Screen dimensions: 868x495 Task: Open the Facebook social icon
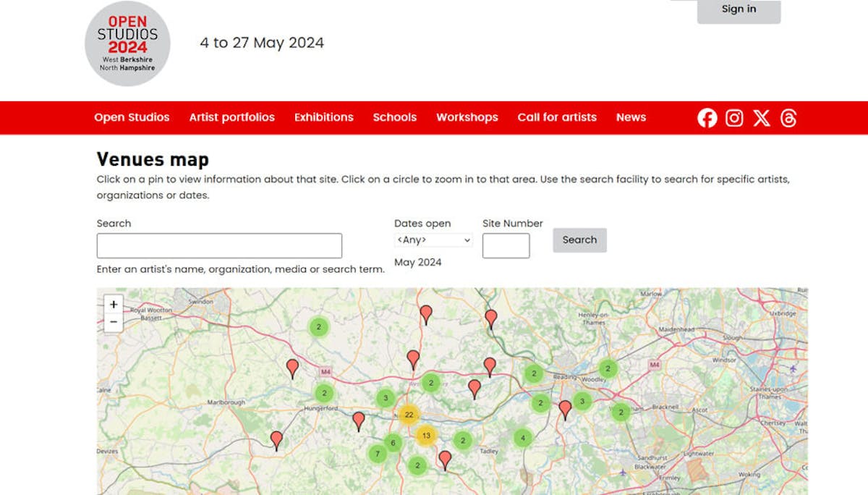(x=707, y=118)
